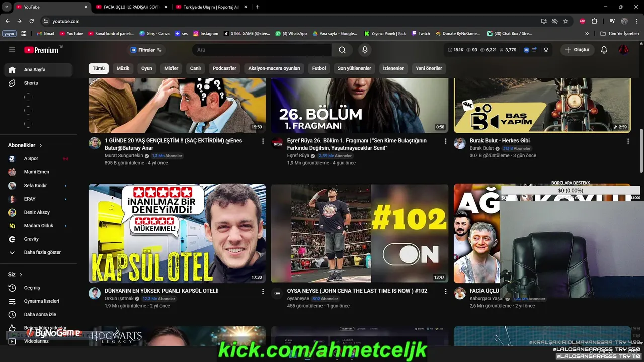The image size is (644, 362).
Task: Reload the page with refresh icon
Action: [x=31, y=21]
